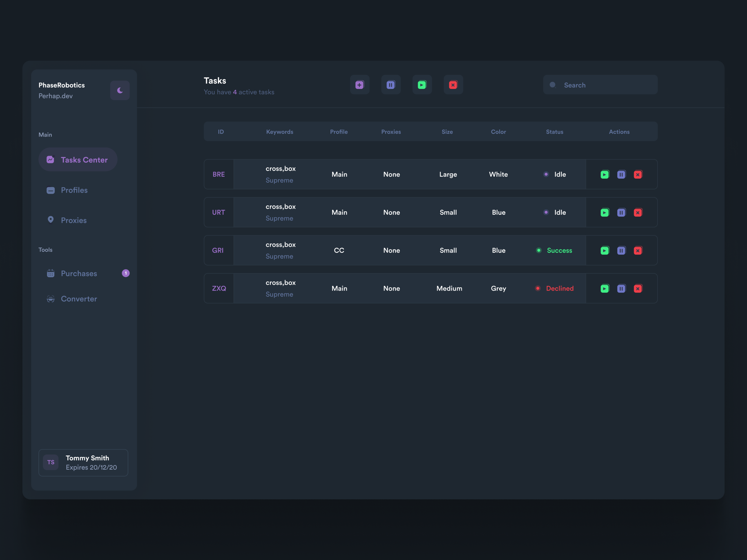Pause the URT task
The height and width of the screenshot is (560, 747).
pyautogui.click(x=621, y=213)
